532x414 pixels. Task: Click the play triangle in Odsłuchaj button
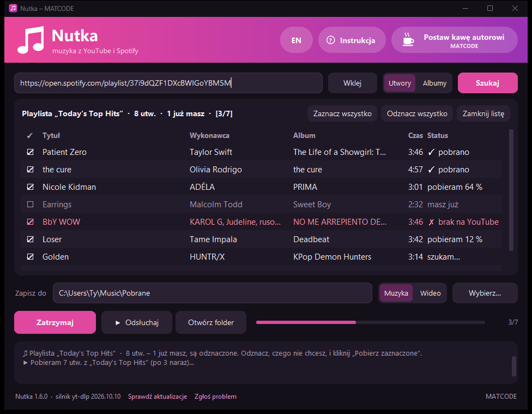pos(118,323)
